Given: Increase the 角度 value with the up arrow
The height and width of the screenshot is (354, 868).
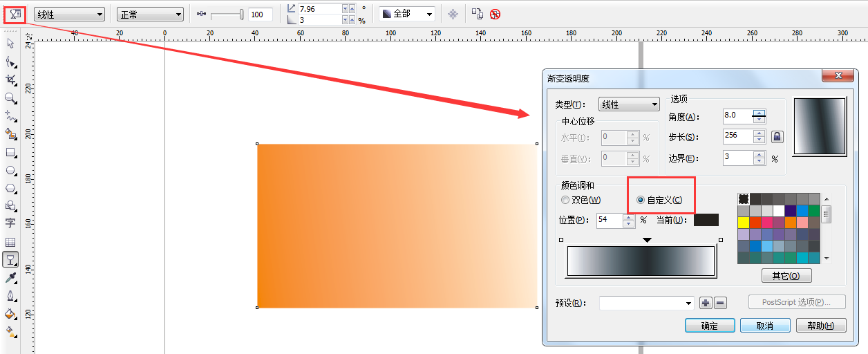Looking at the screenshot, I should pos(759,112).
